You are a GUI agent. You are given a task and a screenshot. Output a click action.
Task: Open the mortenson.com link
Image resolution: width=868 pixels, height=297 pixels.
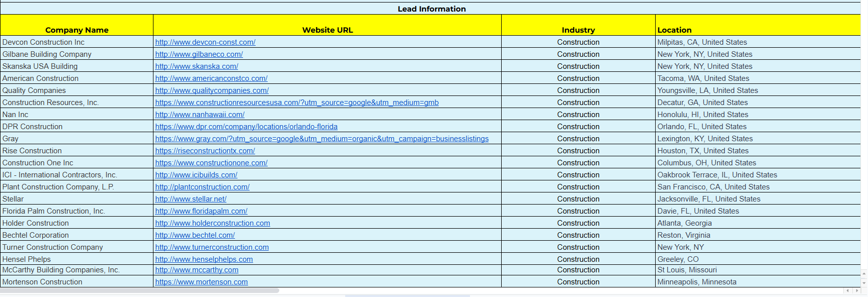tap(201, 282)
